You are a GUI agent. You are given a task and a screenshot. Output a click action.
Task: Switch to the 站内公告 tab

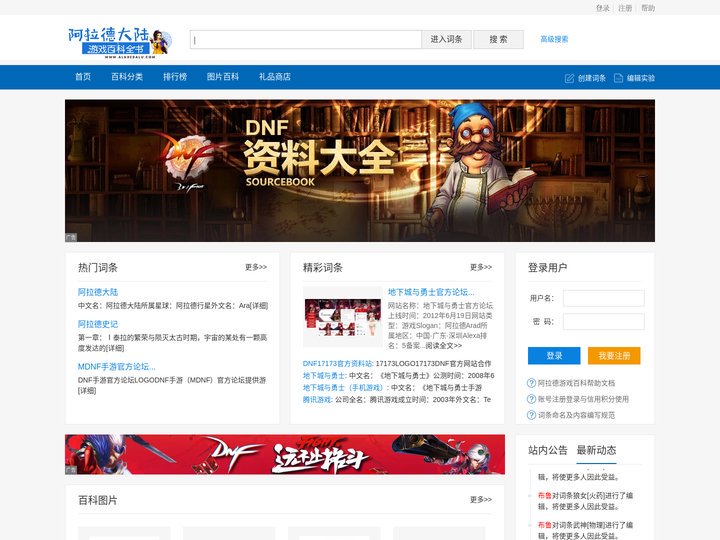click(x=548, y=450)
